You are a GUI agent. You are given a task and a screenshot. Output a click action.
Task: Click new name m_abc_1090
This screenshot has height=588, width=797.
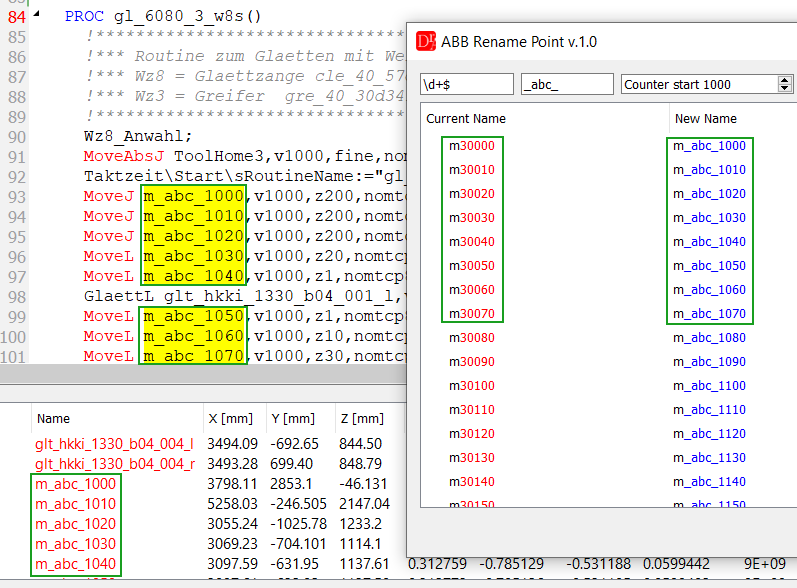click(709, 361)
